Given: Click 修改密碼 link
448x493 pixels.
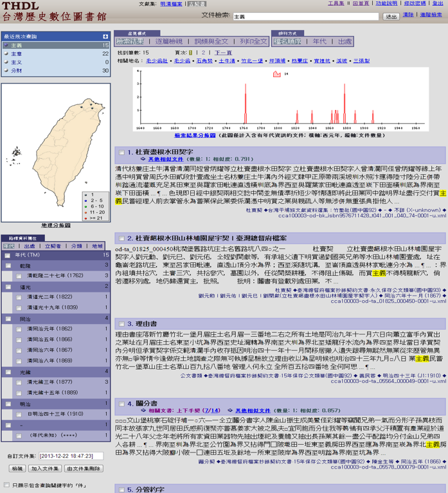Looking at the screenshot, I should (x=415, y=3).
